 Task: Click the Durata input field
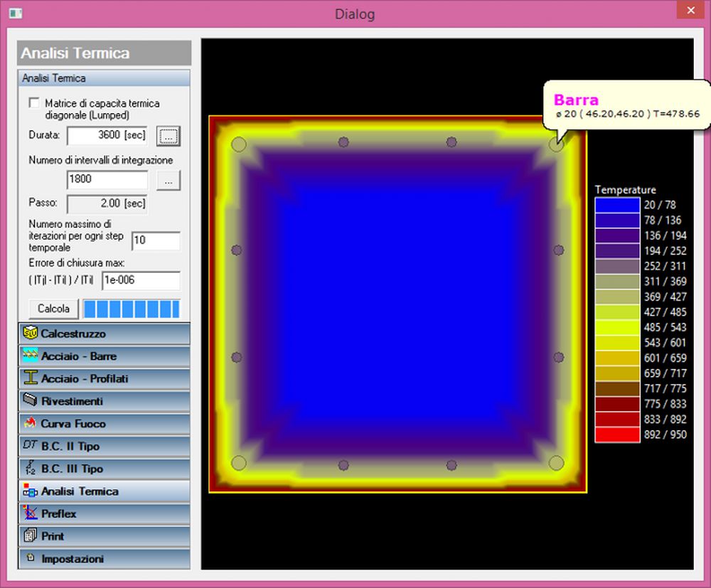[107, 136]
